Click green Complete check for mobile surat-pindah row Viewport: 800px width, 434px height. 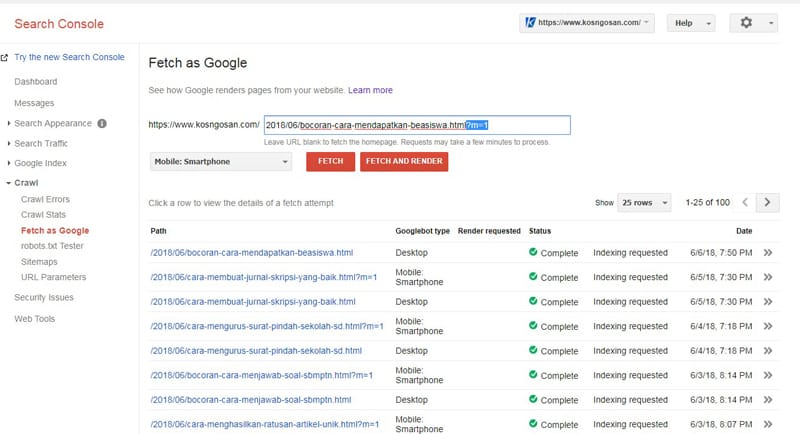(533, 325)
